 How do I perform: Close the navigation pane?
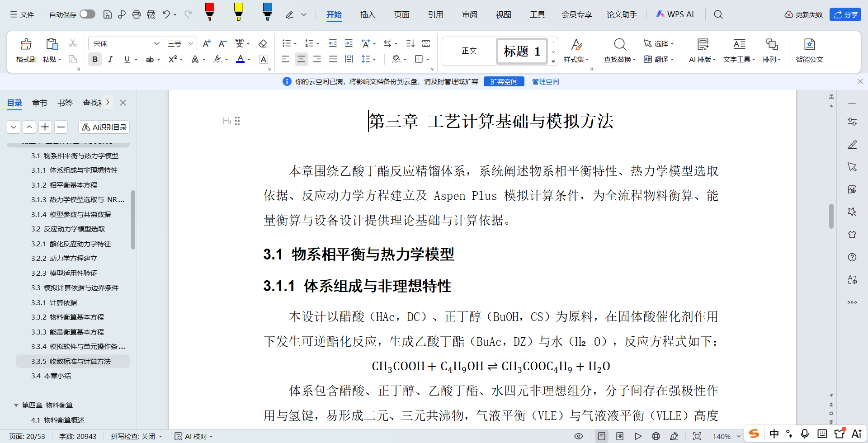pyautogui.click(x=123, y=103)
